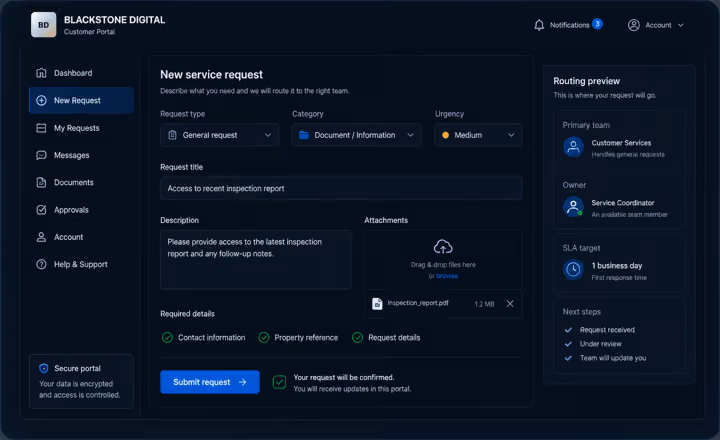Toggle the Request details check
Viewport: 720px width, 440px height.
click(357, 338)
